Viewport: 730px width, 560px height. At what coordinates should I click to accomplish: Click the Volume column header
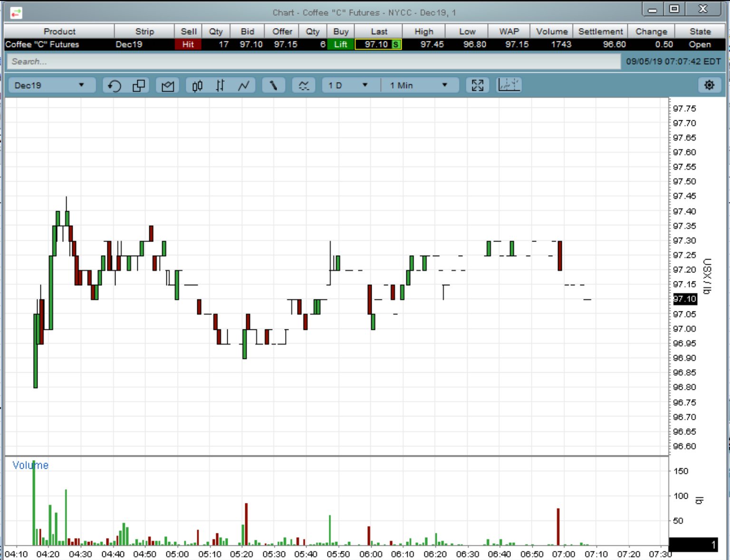552,31
